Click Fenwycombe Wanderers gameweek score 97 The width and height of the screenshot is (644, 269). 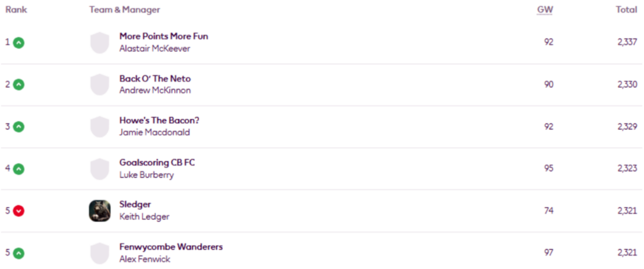(548, 253)
